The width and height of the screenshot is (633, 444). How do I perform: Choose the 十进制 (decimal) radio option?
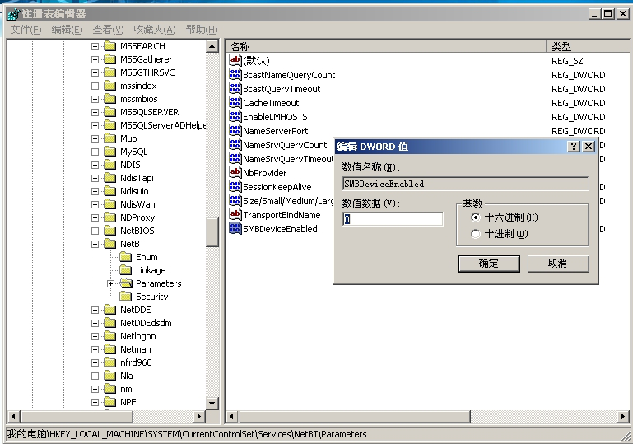pos(476,234)
